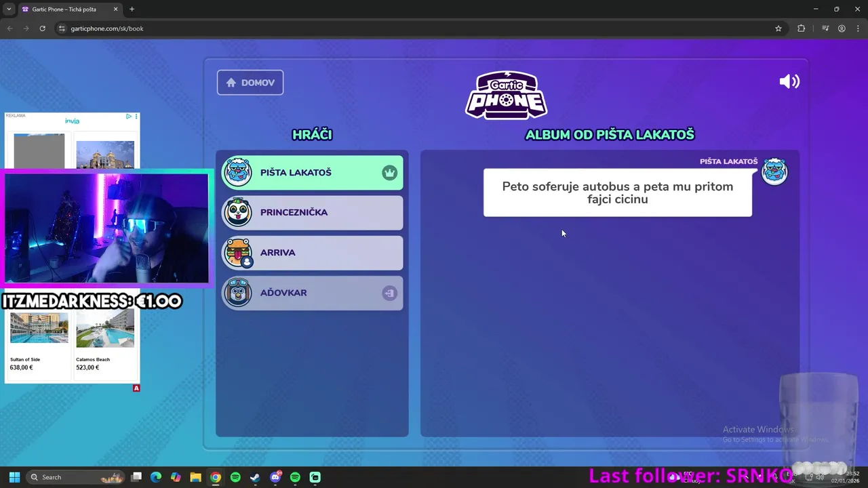Minimize the Chrome window
Image resolution: width=868 pixels, height=488 pixels.
pyautogui.click(x=816, y=9)
